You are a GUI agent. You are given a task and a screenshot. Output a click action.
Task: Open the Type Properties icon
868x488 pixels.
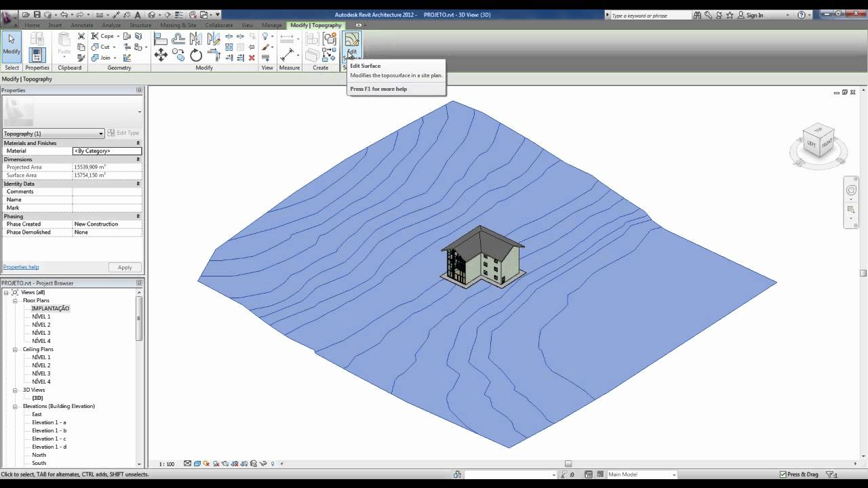tap(37, 39)
